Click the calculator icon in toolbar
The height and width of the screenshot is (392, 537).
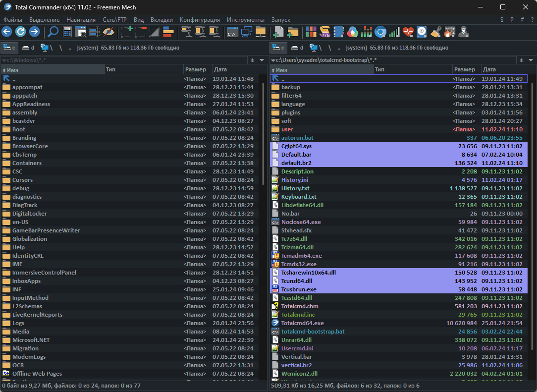67,32
